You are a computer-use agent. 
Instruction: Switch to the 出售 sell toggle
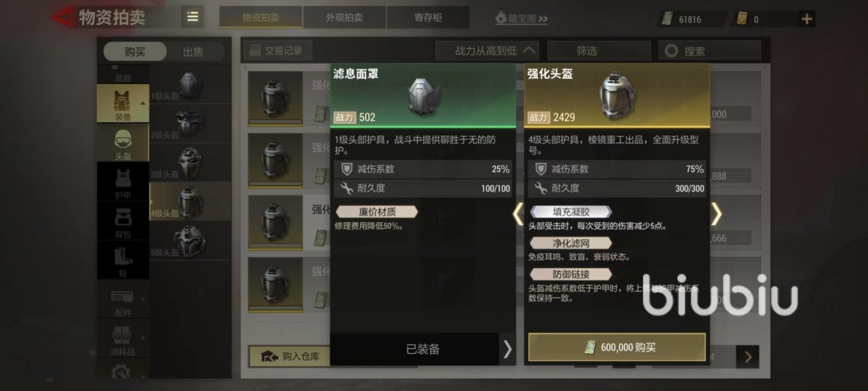tap(193, 52)
